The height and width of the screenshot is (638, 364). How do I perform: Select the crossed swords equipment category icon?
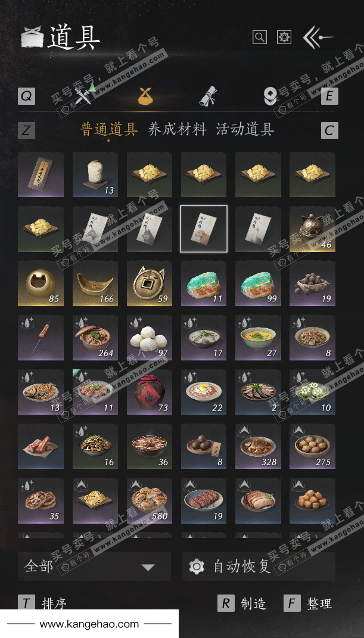(85, 95)
